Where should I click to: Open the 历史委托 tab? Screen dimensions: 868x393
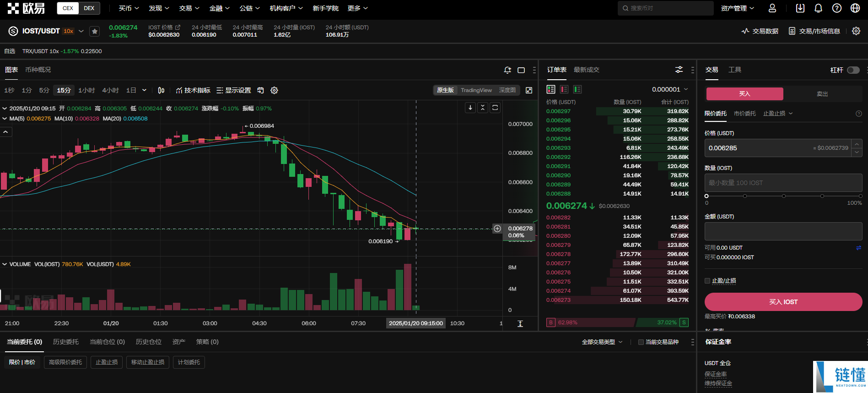[x=66, y=342]
